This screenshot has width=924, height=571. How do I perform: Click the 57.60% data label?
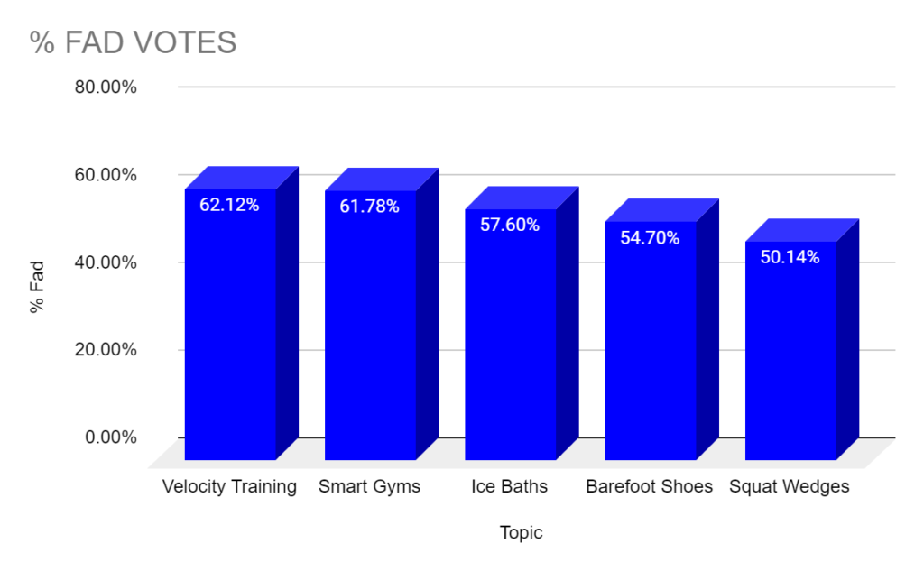pyautogui.click(x=510, y=225)
